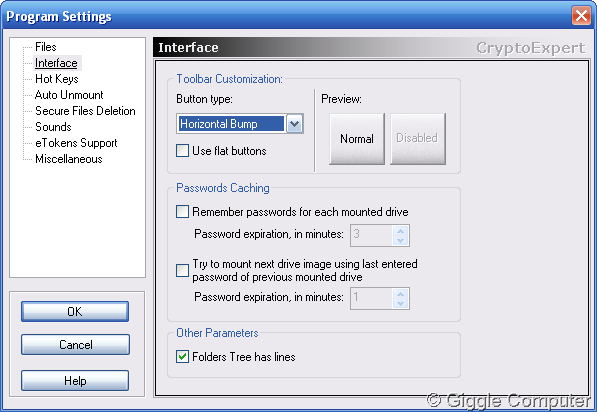Enable Remember passwords for each mounted drive

coord(182,211)
